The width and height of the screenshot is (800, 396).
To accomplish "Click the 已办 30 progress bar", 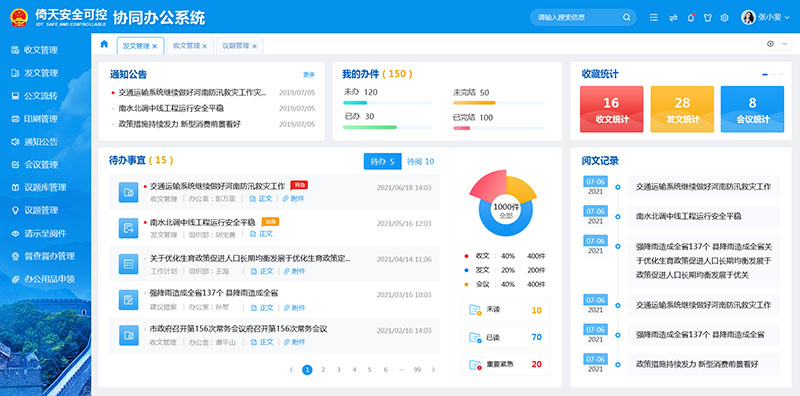I will click(387, 127).
